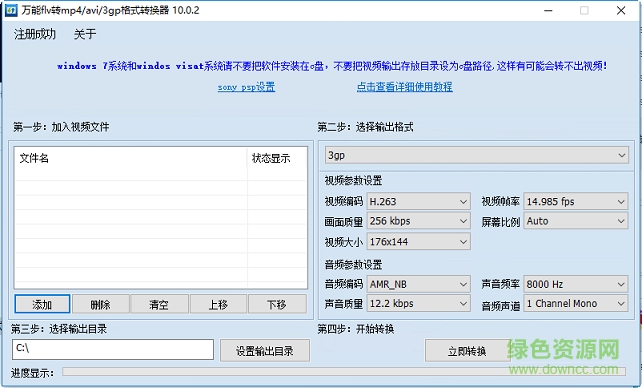642x388 pixels.
Task: Move file up with 上移 button
Action: point(218,304)
